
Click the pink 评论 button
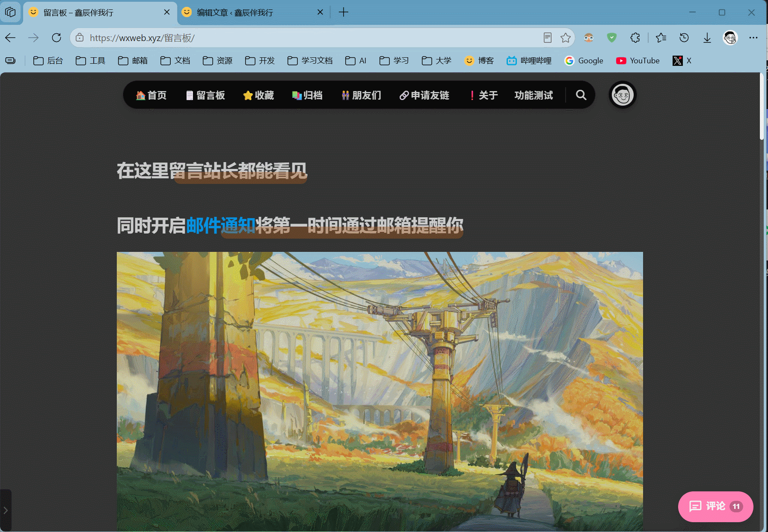click(715, 506)
